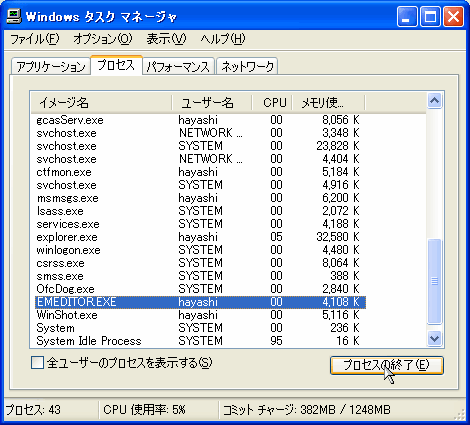Switch to the アプリケーション tab
Viewport: 470px width, 425px height.
(x=51, y=66)
